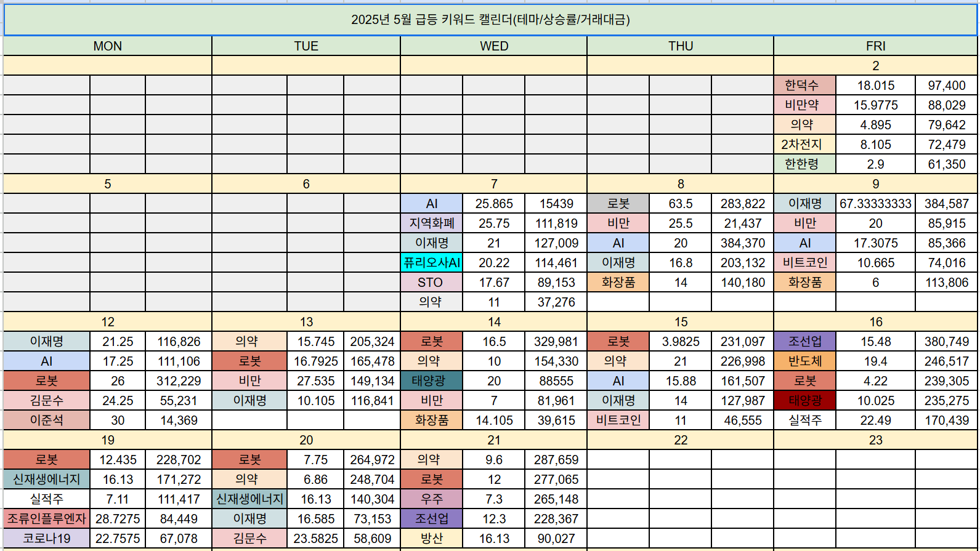Select the 방산 keyword cell

(x=432, y=539)
